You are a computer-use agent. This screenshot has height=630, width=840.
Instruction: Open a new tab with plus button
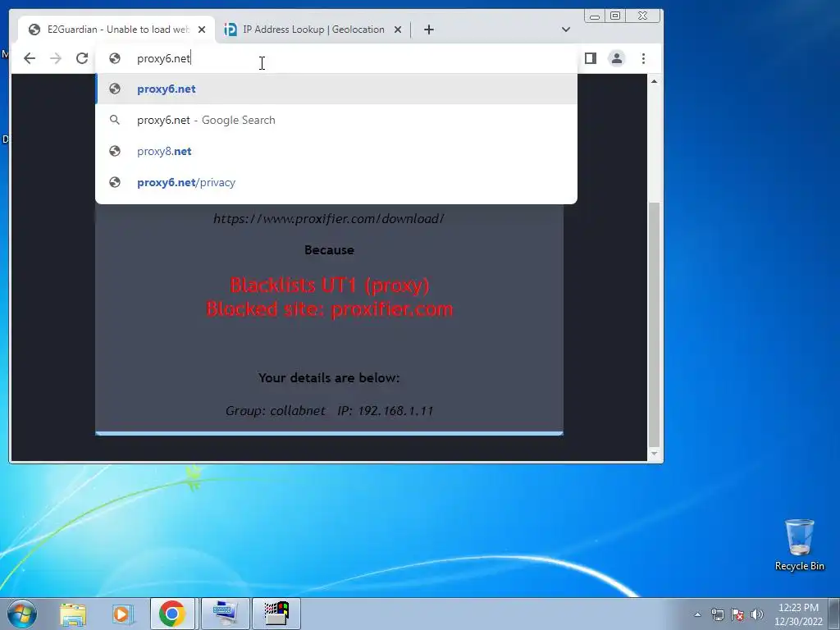pyautogui.click(x=428, y=30)
